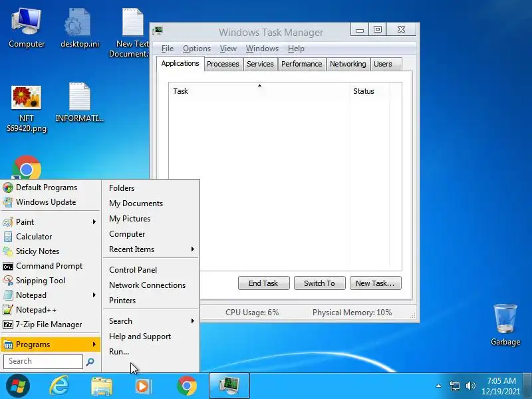Launch Internet Explorer from the taskbar
532x399 pixels.
point(59,386)
